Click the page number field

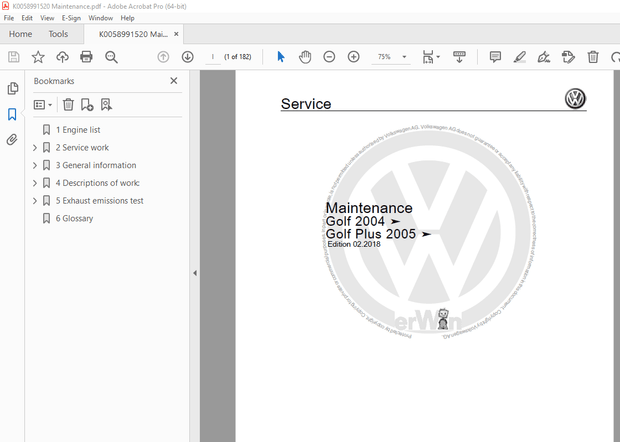coord(213,57)
